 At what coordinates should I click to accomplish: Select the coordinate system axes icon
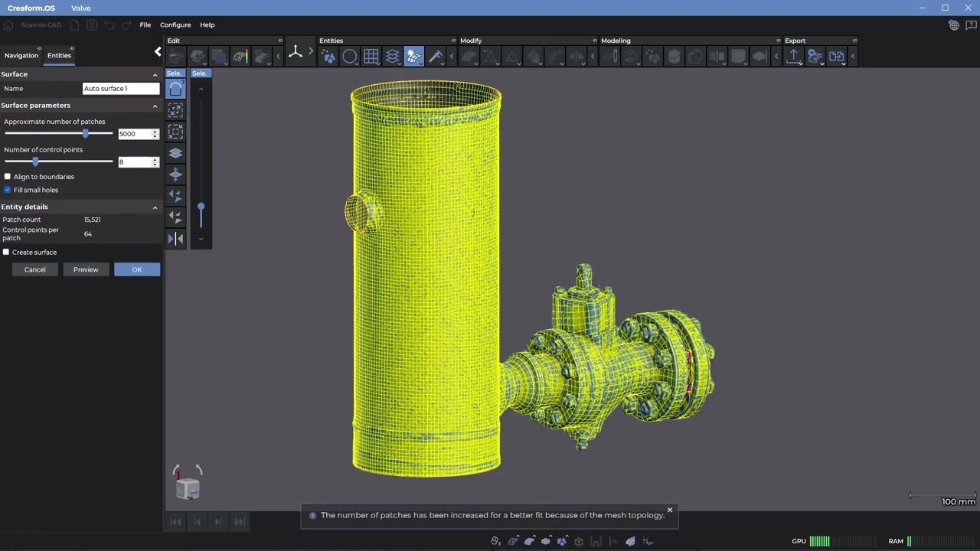[x=295, y=52]
